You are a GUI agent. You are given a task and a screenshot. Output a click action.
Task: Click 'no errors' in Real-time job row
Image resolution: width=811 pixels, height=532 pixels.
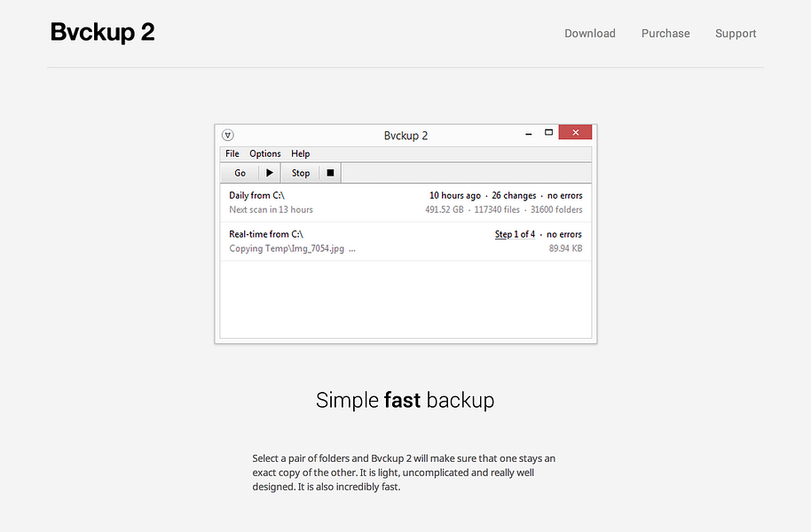(564, 234)
